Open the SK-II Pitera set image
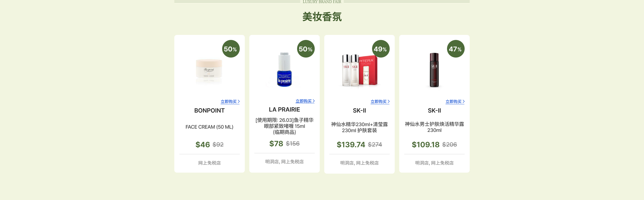 pos(359,70)
